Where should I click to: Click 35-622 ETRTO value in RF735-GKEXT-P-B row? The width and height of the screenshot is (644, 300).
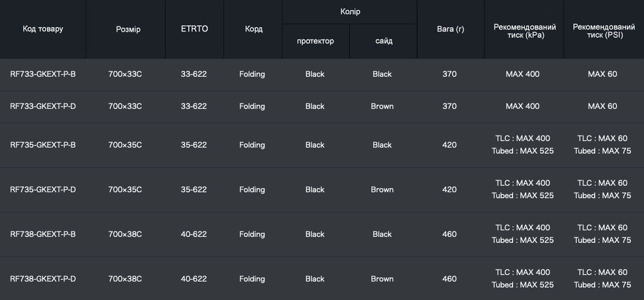(194, 145)
